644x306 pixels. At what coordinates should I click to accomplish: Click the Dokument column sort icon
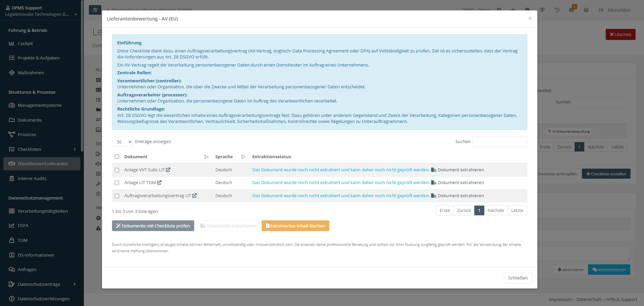[x=206, y=157]
